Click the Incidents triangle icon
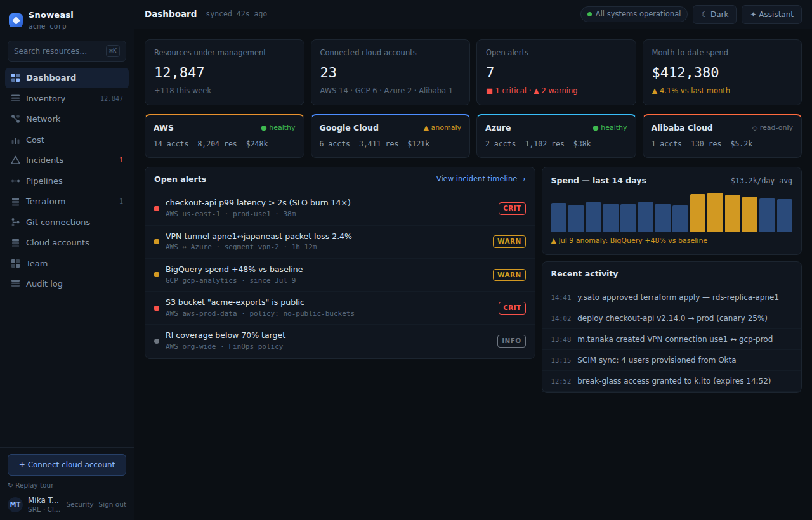Screen dimensions: 812x520 [15, 160]
